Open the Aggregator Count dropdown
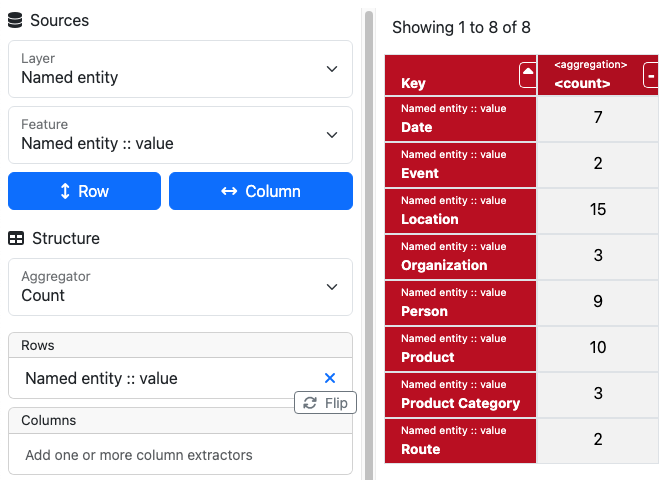This screenshot has height=480, width=667. point(180,287)
